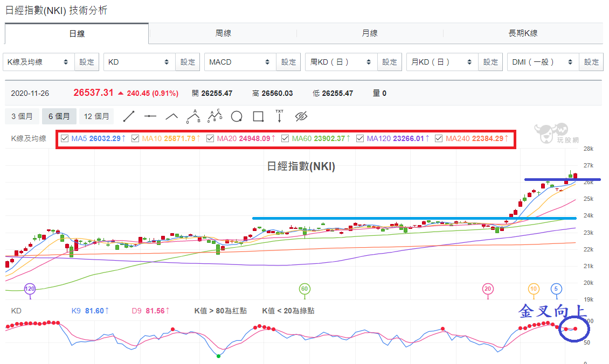Uncheck the MA60 moving average checkbox

coord(285,138)
